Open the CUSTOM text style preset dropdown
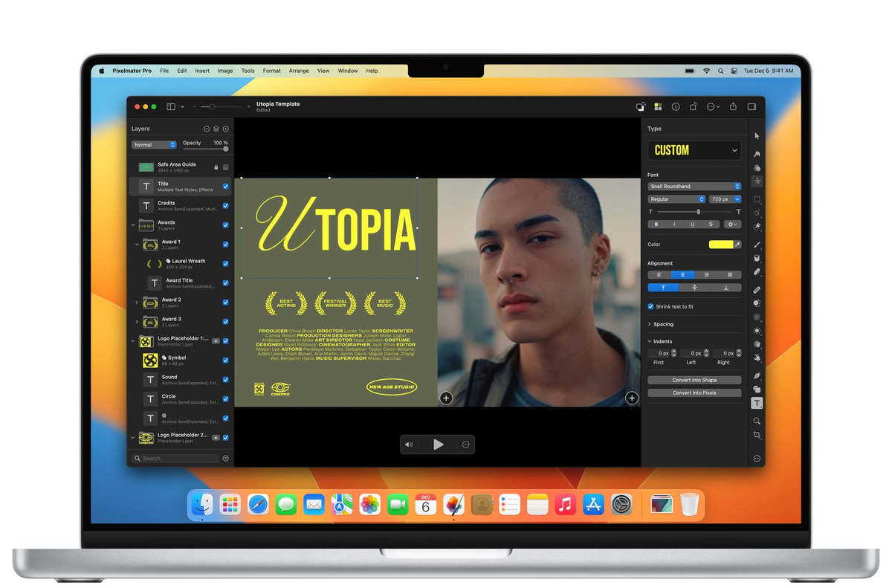The image size is (892, 588). click(694, 150)
